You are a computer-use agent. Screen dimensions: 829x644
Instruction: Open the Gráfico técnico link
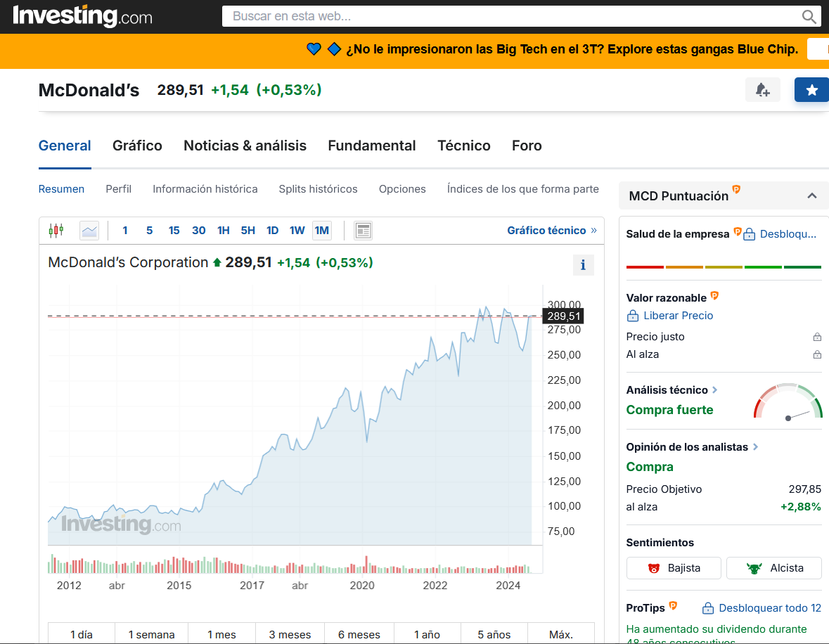(x=552, y=231)
